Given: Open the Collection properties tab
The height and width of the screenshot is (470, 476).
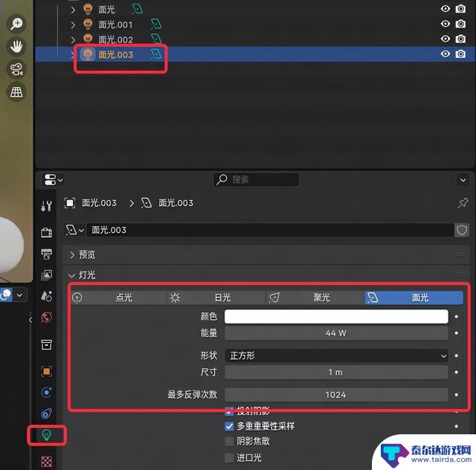Looking at the screenshot, I should pyautogui.click(x=46, y=344).
